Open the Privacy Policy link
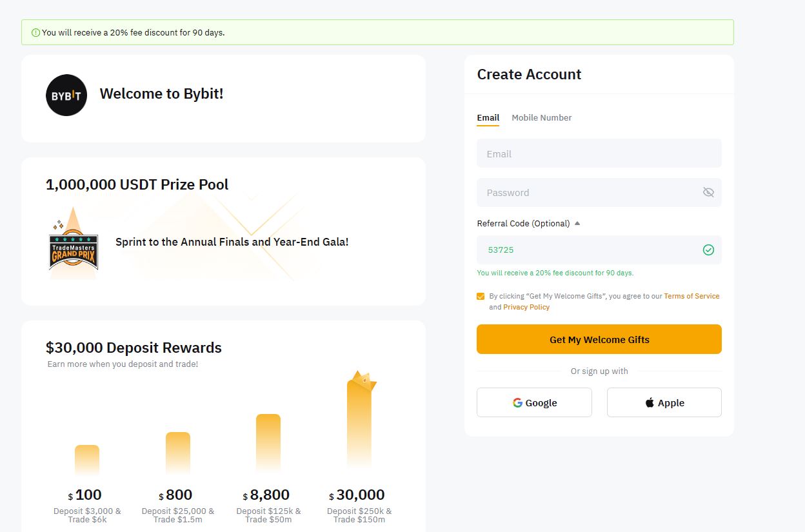 [x=526, y=307]
